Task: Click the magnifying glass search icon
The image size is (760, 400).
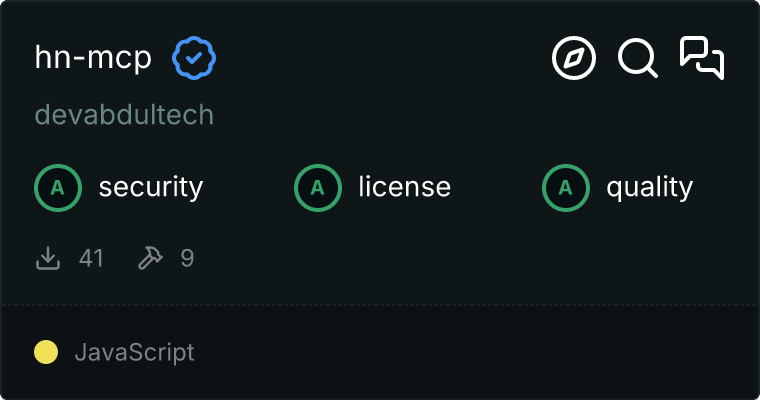Action: 637,59
